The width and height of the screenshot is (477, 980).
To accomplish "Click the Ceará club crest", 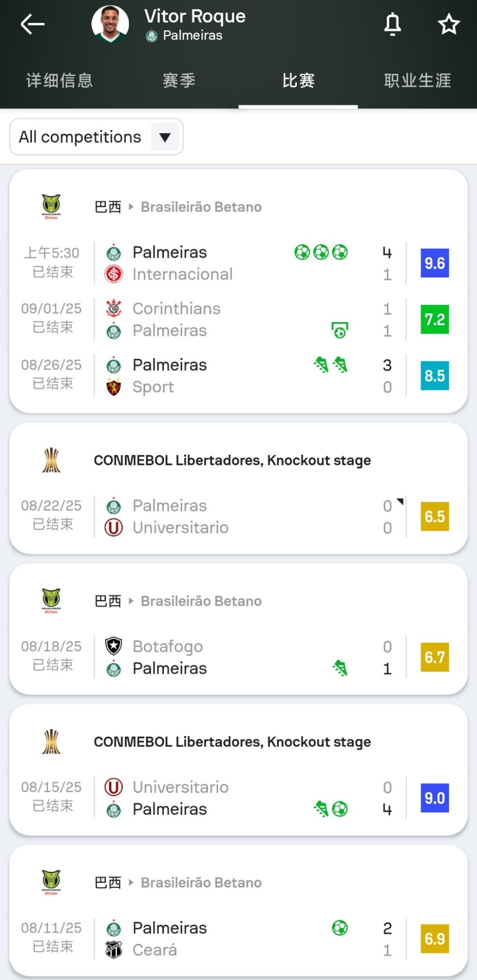I will pos(114,950).
